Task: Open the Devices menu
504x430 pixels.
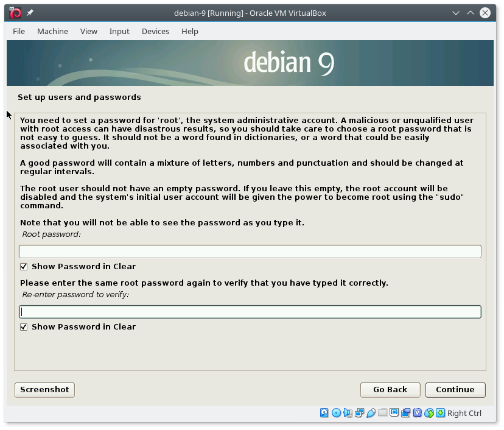Action: pyautogui.click(x=155, y=31)
